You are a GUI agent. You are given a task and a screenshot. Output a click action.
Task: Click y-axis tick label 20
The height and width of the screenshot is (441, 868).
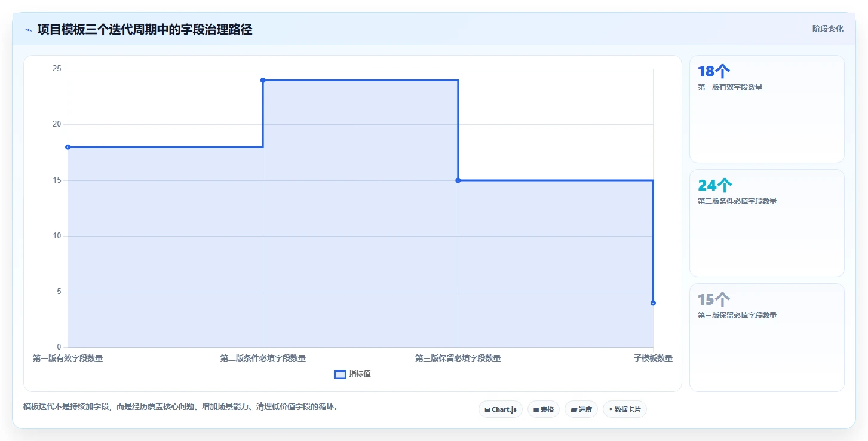(57, 124)
